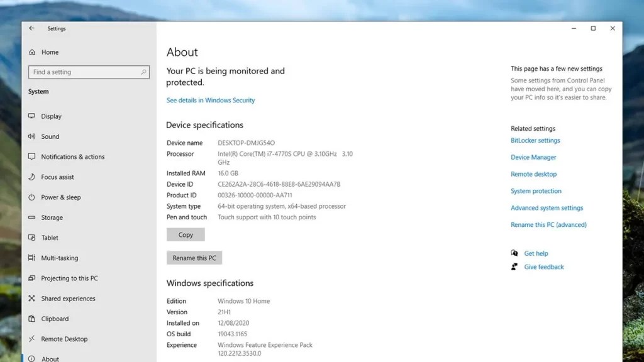644x362 pixels.
Task: Open BitLocker settings link
Action: click(535, 140)
